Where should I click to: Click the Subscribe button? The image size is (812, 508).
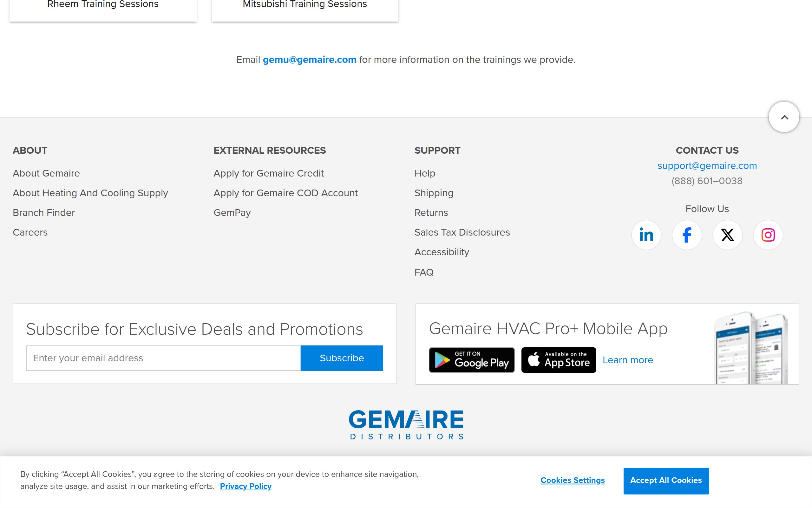coord(342,358)
